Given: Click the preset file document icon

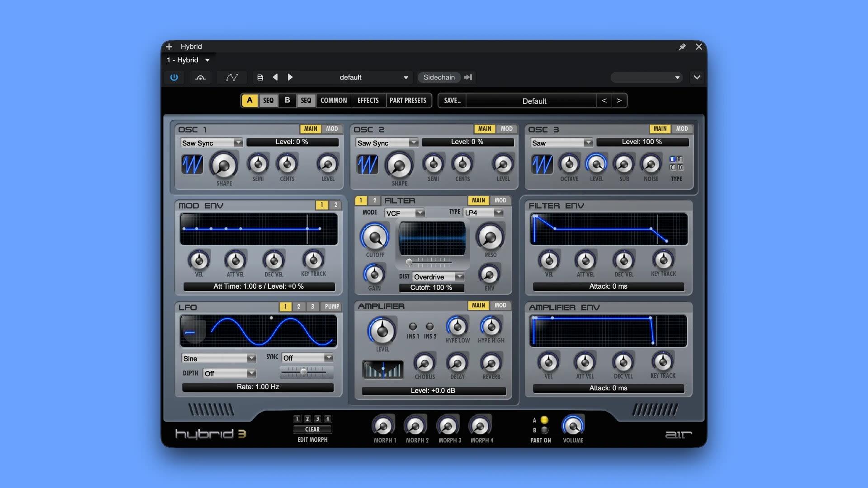Looking at the screenshot, I should (260, 77).
